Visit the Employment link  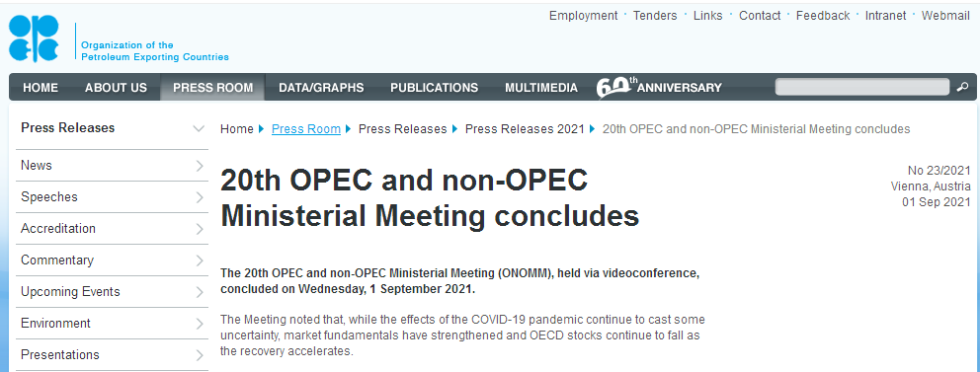pyautogui.click(x=583, y=16)
